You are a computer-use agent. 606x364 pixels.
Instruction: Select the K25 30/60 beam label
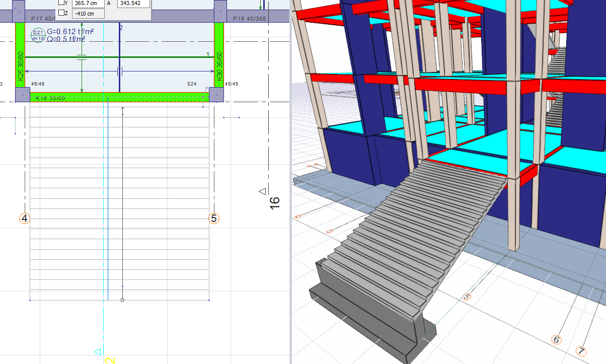[21, 66]
